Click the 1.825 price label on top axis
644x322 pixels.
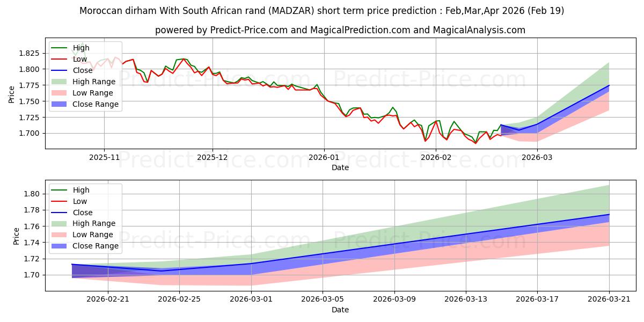click(31, 54)
